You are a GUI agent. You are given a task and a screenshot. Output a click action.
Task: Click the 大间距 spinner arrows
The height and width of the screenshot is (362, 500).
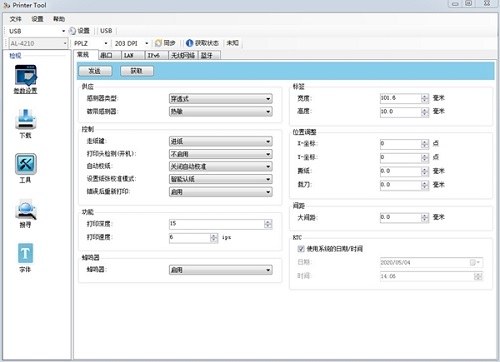tap(425, 217)
